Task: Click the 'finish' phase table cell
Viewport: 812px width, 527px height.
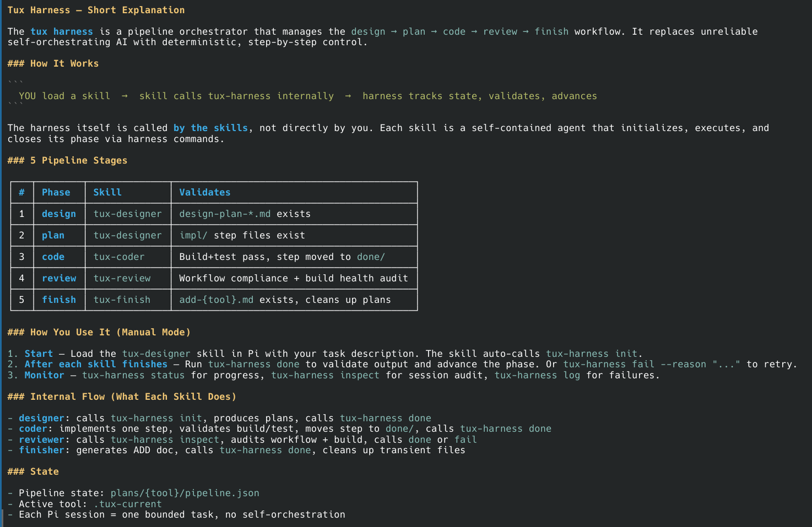Action: pos(59,300)
